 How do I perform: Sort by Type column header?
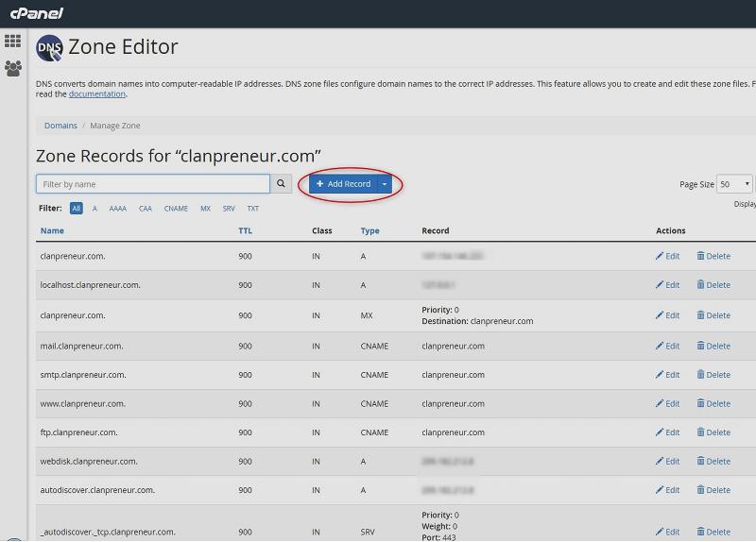[369, 230]
